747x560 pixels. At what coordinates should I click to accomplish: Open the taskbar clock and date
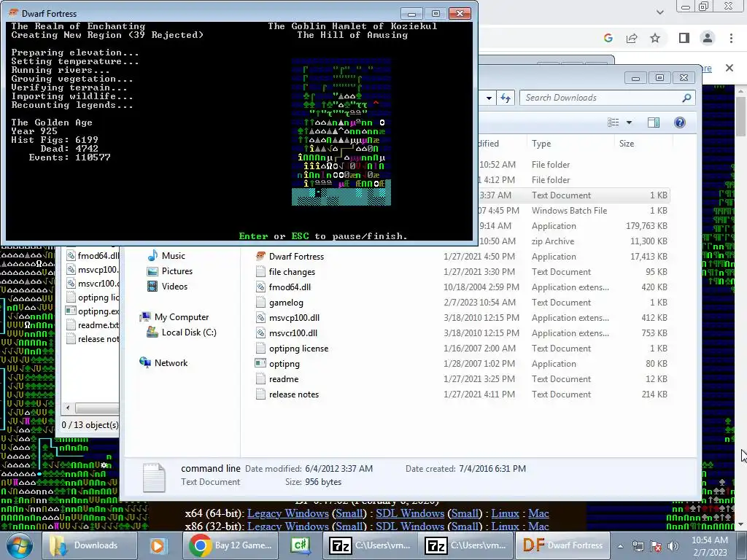710,546
